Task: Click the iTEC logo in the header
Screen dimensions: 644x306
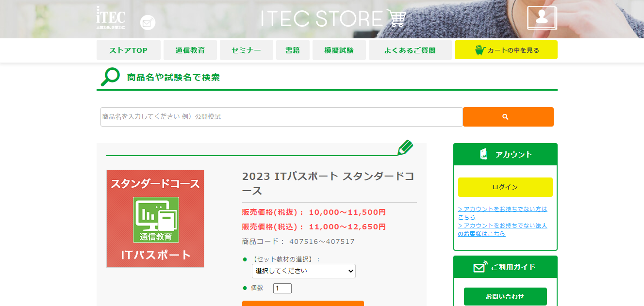Action: pyautogui.click(x=111, y=17)
